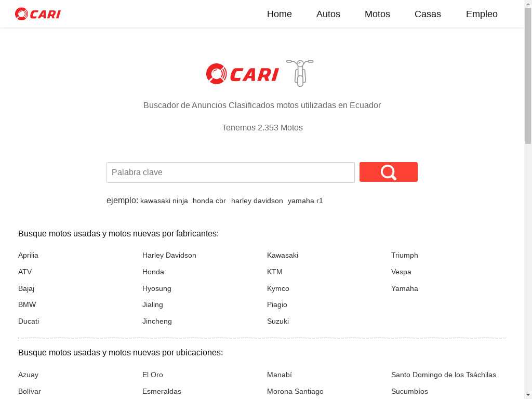Image resolution: width=532 pixels, height=399 pixels.
Task: Open the Manabí location link
Action: pyautogui.click(x=279, y=375)
